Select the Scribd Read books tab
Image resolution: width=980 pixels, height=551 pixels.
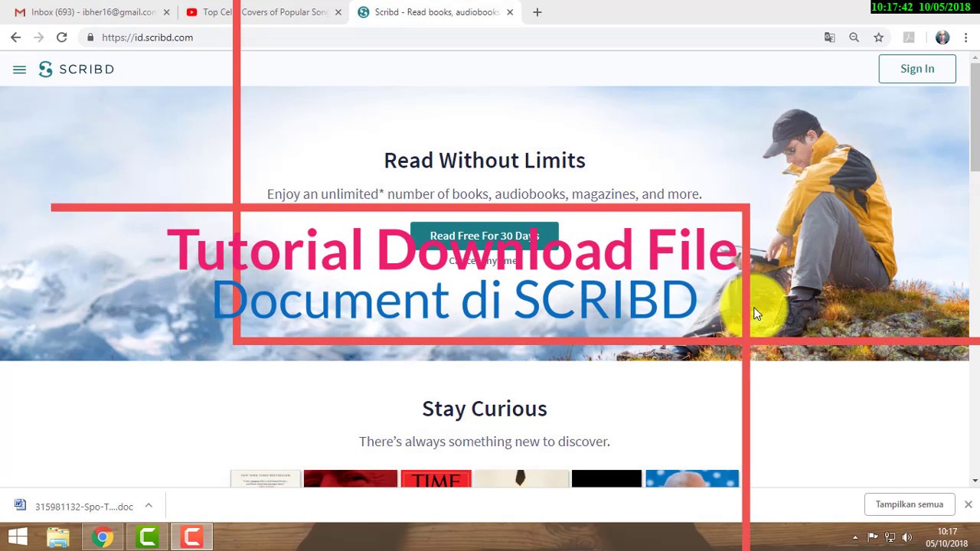436,12
